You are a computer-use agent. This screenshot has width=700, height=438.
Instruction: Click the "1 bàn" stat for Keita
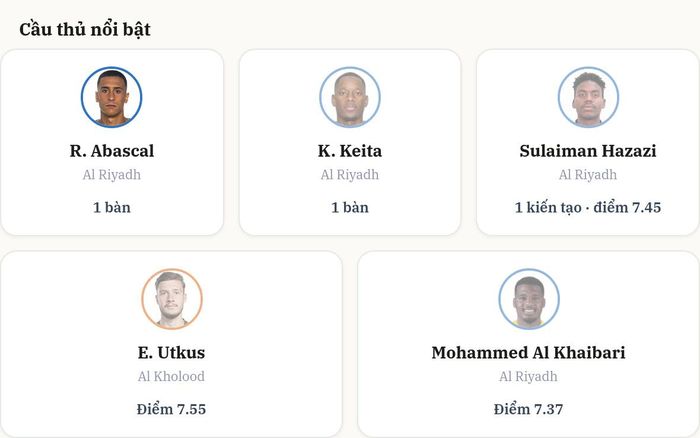[350, 208]
